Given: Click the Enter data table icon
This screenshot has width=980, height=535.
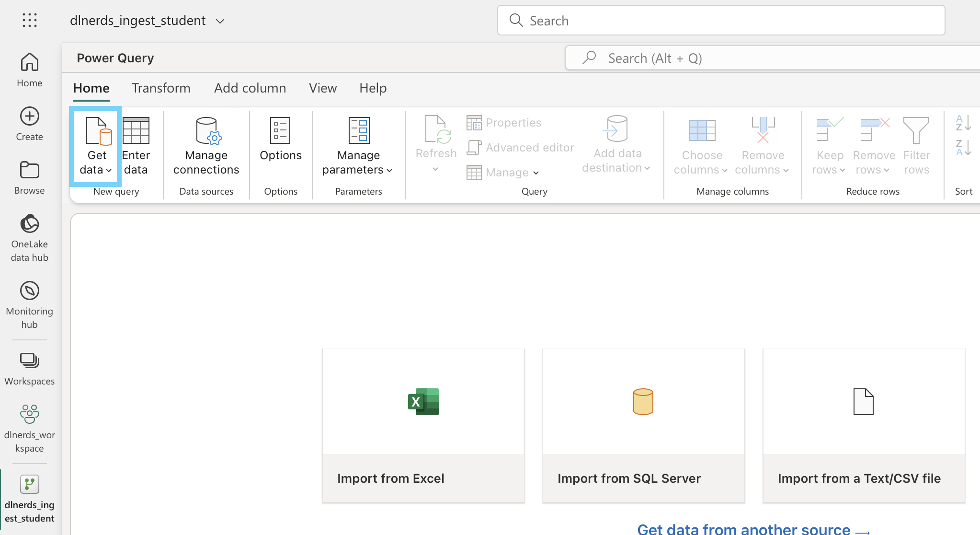Looking at the screenshot, I should [x=136, y=130].
